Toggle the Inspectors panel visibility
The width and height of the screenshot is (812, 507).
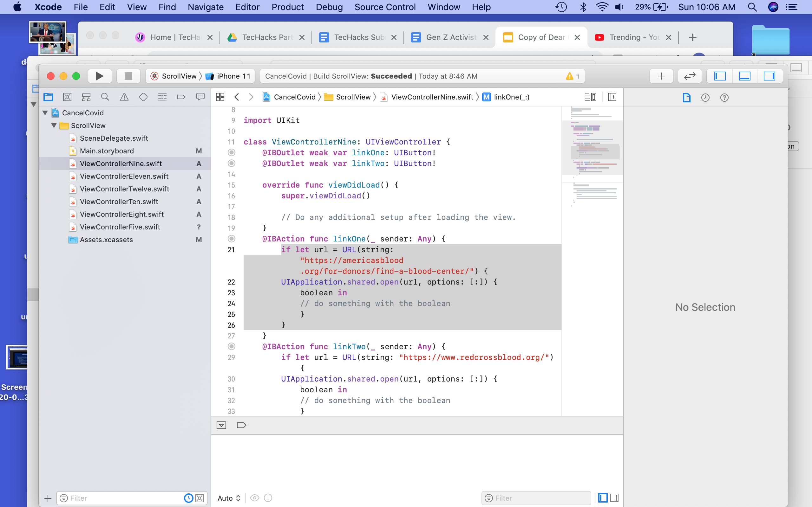769,76
